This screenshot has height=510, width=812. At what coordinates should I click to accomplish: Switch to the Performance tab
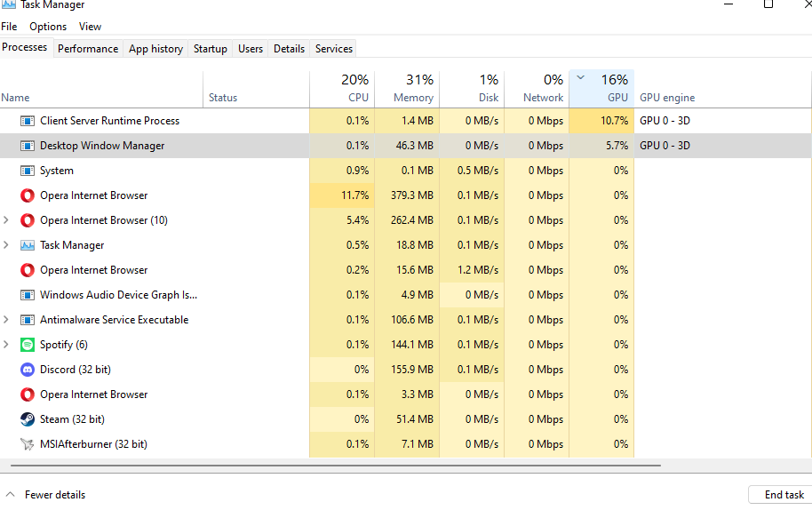pos(88,49)
